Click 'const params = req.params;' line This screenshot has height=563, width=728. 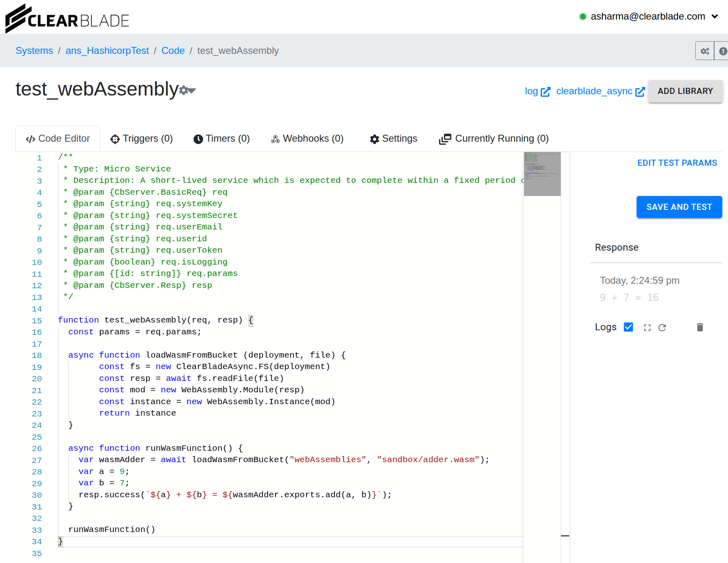coord(135,332)
